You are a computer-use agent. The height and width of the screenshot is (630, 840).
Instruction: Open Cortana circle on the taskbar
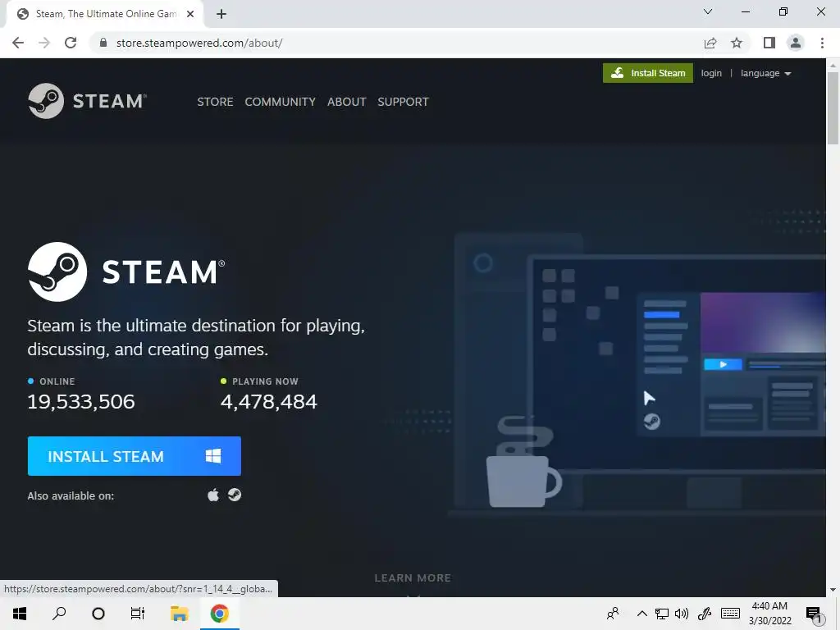point(98,614)
